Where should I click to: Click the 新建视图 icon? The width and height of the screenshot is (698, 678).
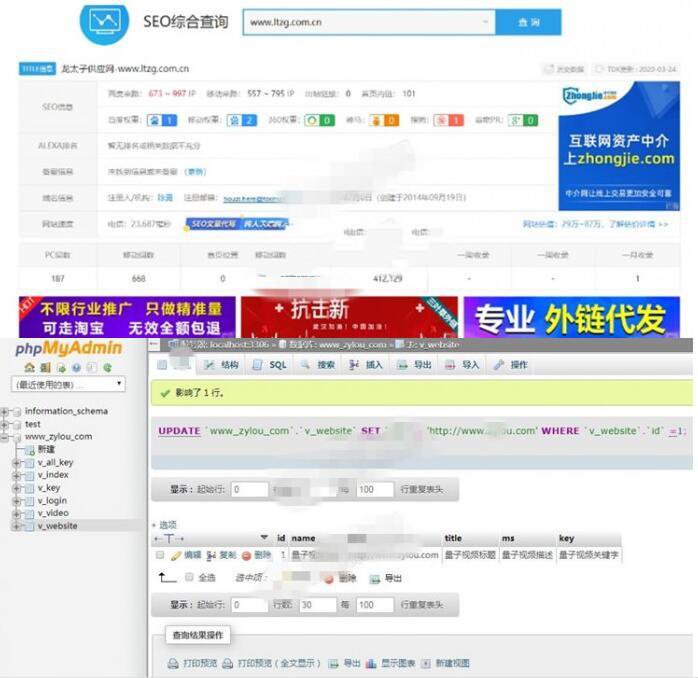[426, 664]
